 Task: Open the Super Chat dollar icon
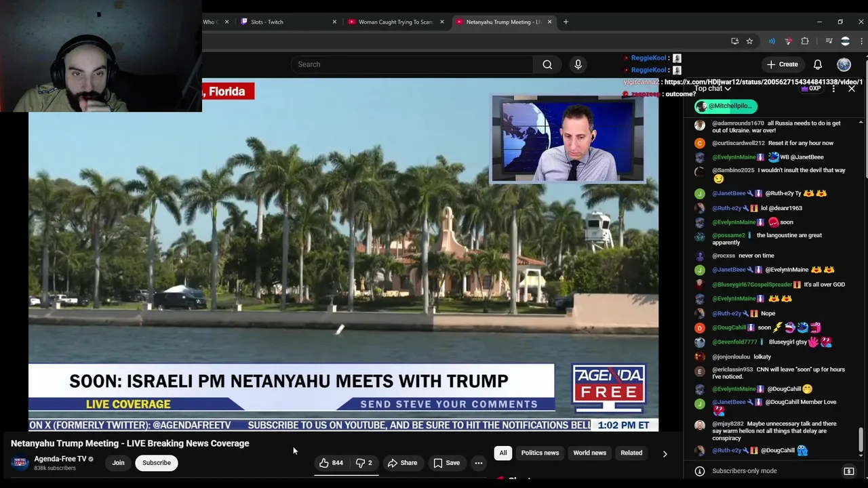(x=848, y=471)
